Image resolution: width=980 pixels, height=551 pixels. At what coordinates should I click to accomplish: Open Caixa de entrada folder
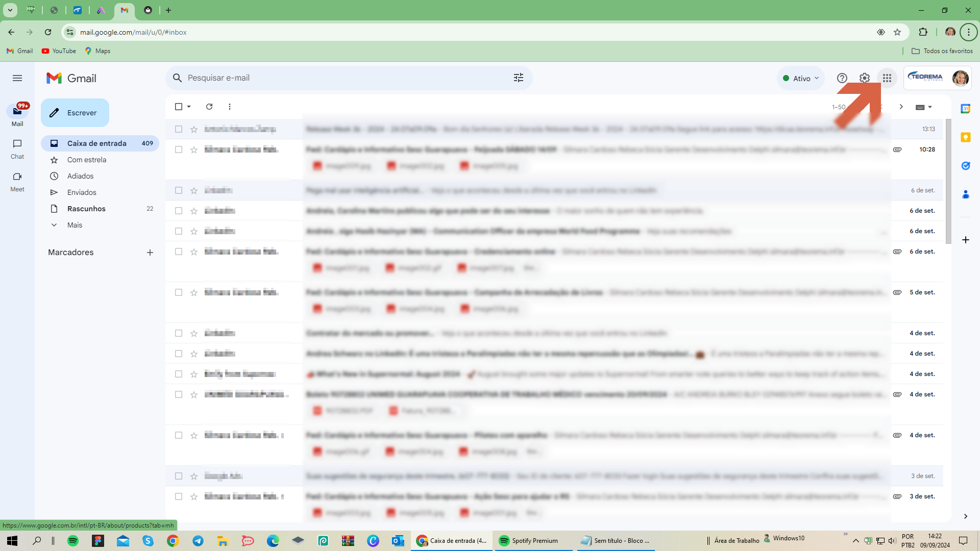tap(100, 143)
